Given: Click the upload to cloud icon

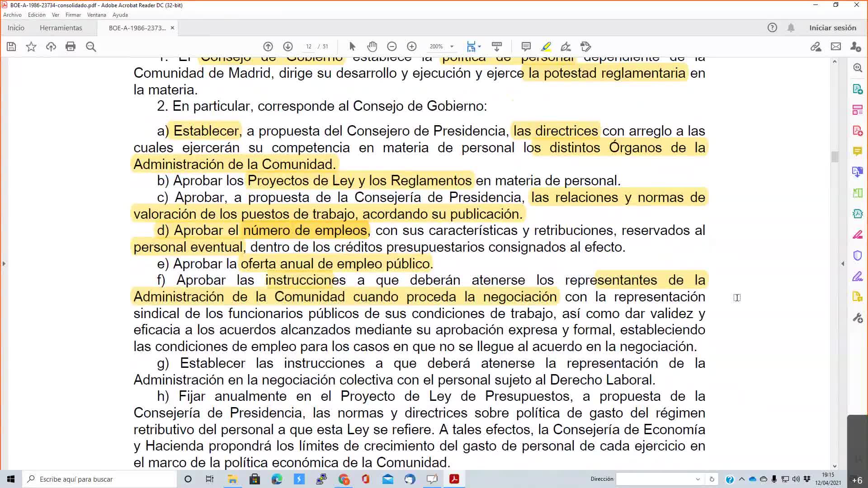Looking at the screenshot, I should pyautogui.click(x=51, y=47).
